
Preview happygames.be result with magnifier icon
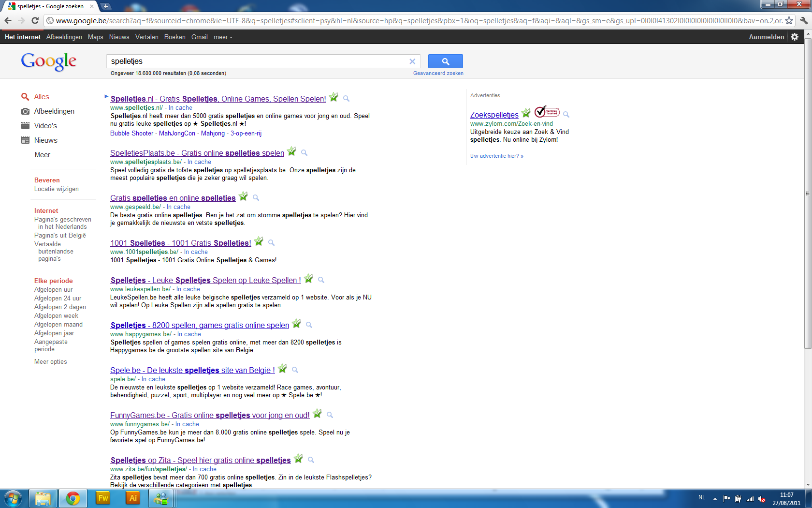pos(309,325)
